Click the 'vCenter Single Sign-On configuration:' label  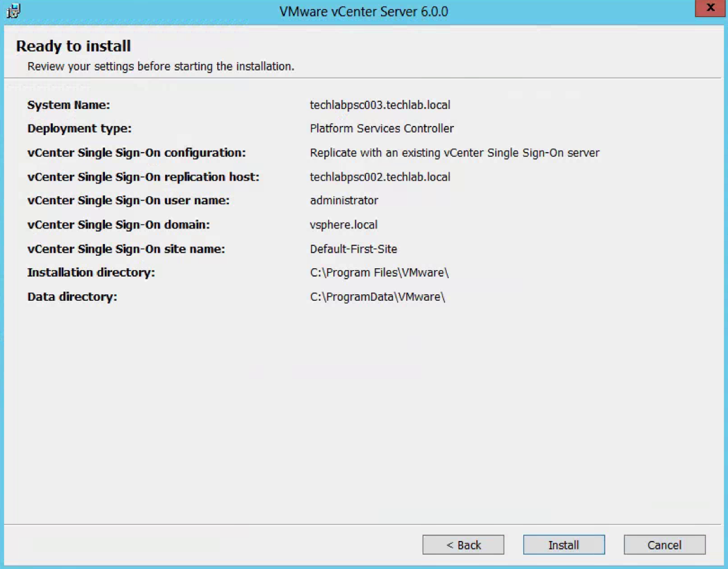pyautogui.click(x=136, y=153)
